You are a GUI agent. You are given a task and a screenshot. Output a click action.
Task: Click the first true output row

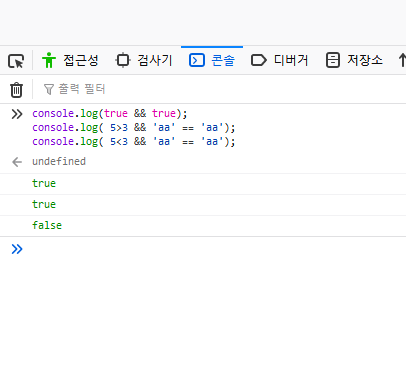pos(203,184)
